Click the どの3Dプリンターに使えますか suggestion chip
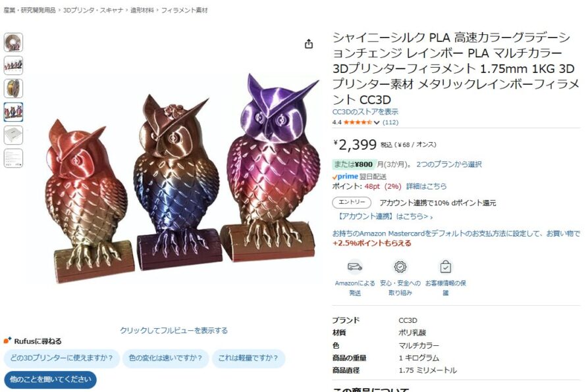This screenshot has height=392, width=586. click(x=62, y=358)
